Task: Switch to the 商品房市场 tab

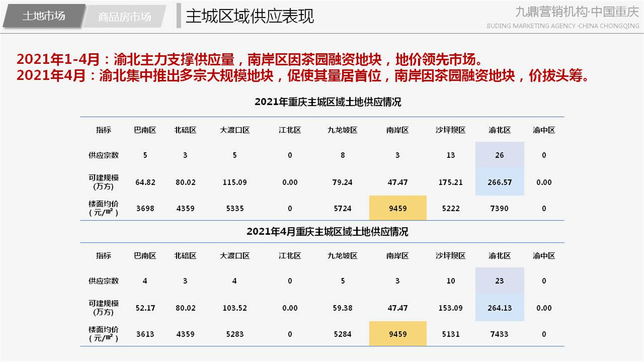Action: click(125, 17)
